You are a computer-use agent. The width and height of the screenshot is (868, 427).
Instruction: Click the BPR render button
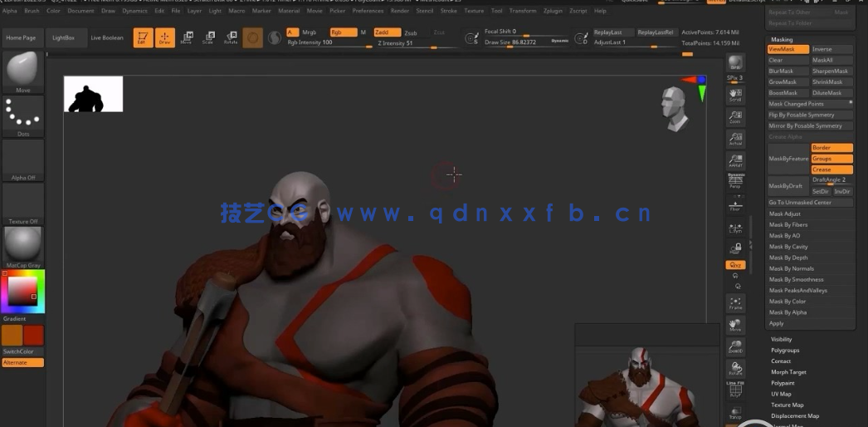click(x=735, y=62)
